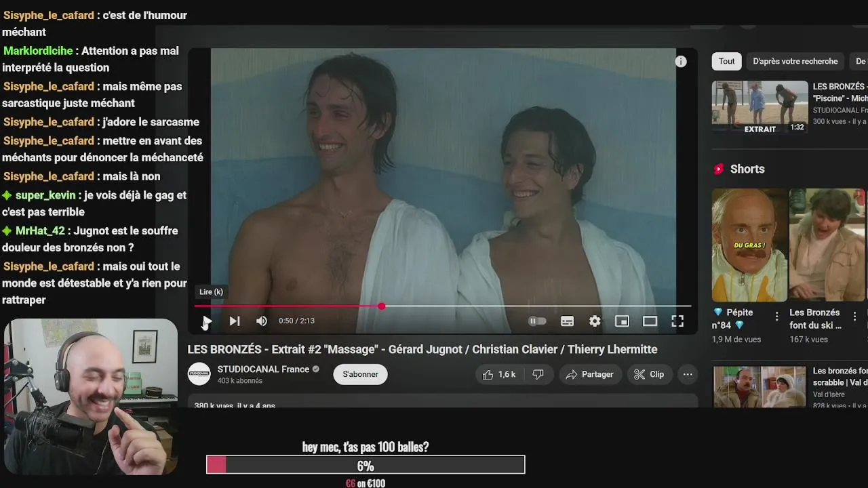Toggle the autoplay switch

coord(537,321)
